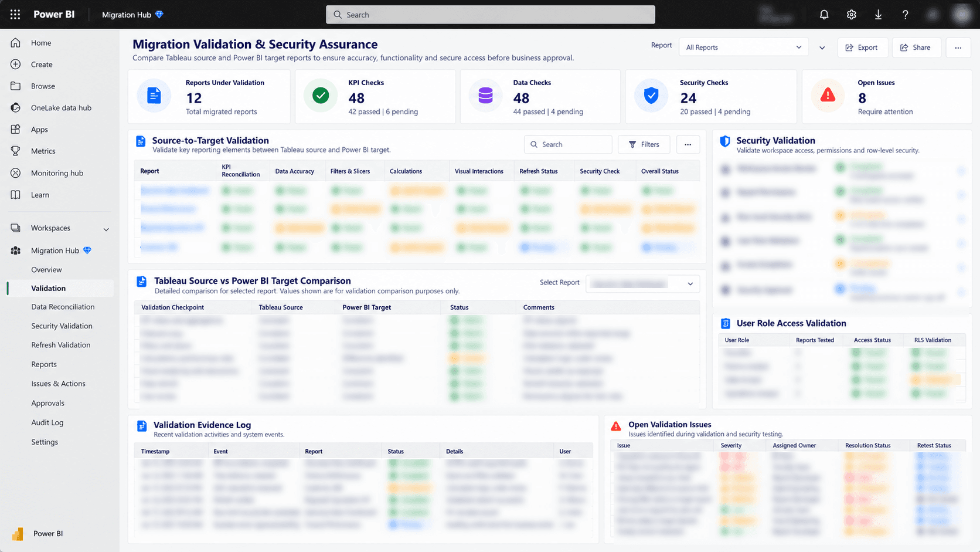Open settings gear in top bar
980x552 pixels.
[x=852, y=15]
